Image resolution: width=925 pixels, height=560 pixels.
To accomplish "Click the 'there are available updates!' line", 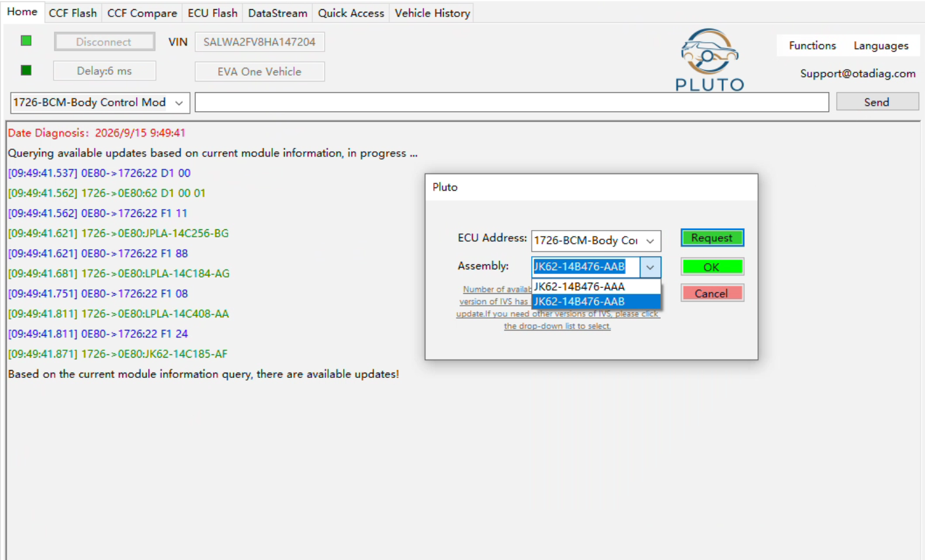I will point(203,374).
